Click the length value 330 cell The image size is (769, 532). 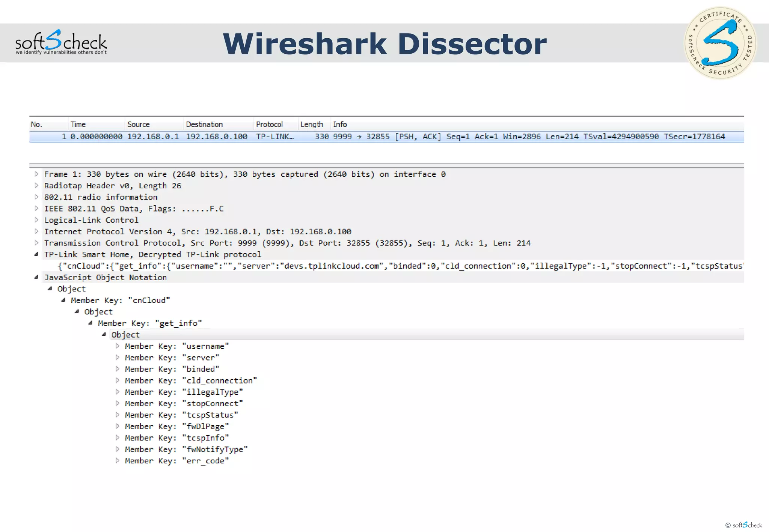(x=322, y=137)
